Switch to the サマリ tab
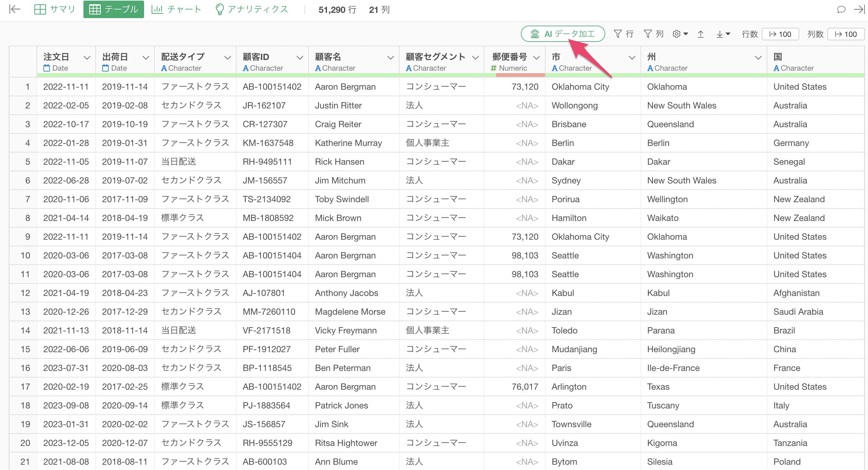868x470 pixels. tap(55, 9)
